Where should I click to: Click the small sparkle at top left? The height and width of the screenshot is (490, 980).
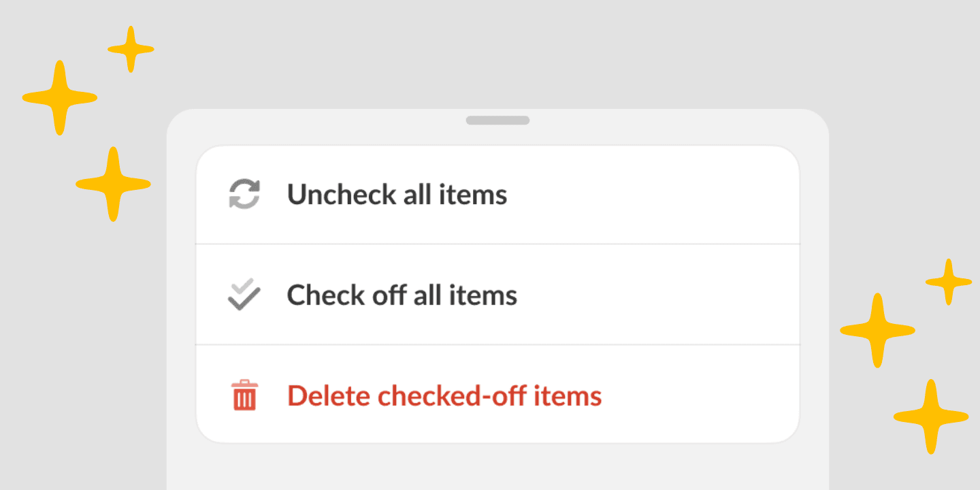pos(131,49)
